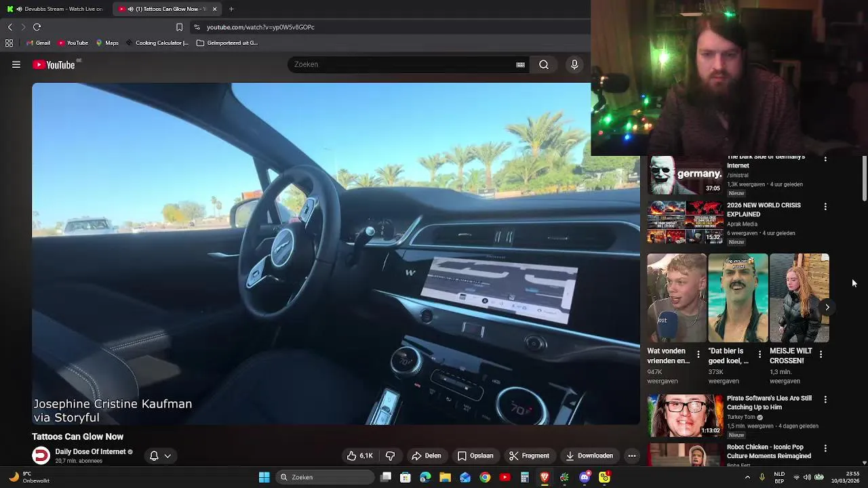This screenshot has height=488, width=868.
Task: Open the Cooking Calculator bookmark
Action: [x=157, y=43]
